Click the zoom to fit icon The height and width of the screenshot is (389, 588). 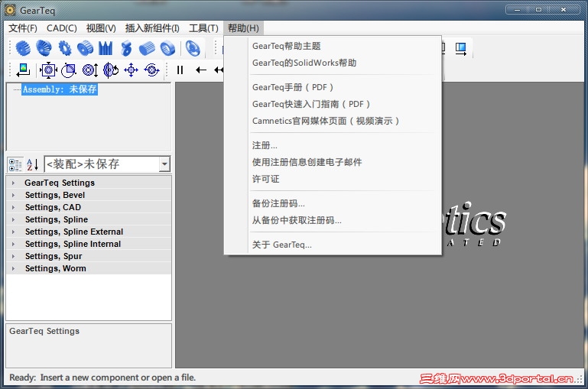(48, 70)
